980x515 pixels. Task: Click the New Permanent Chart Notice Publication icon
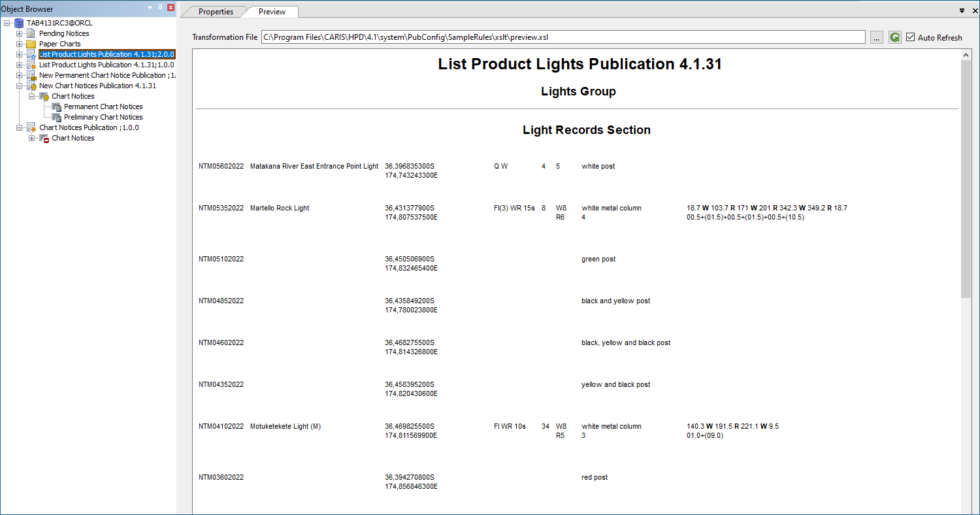coord(31,75)
